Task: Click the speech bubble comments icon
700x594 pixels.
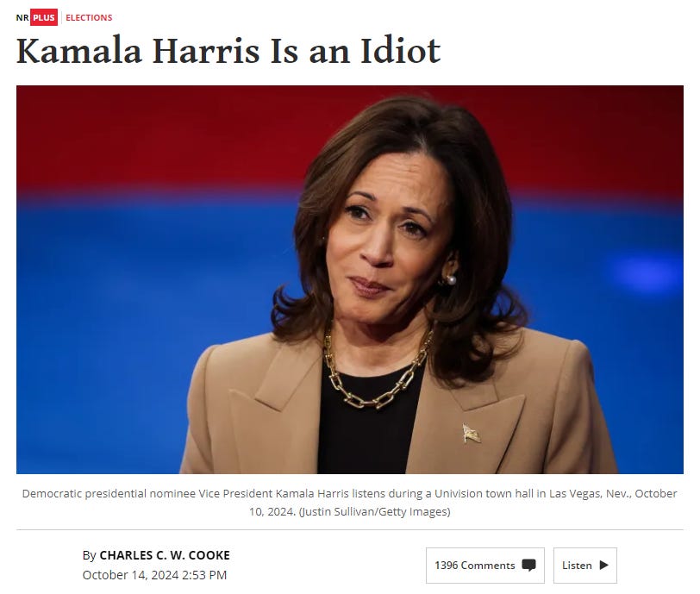Action: point(528,566)
